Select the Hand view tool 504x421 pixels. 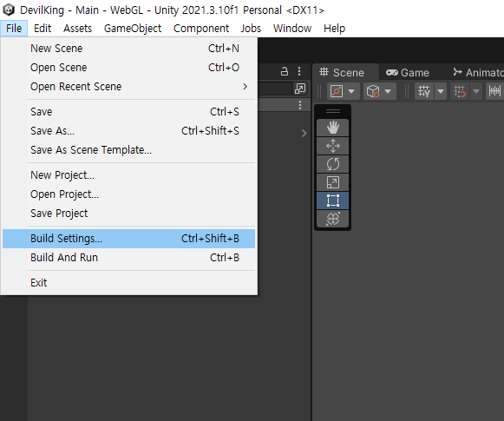(333, 128)
